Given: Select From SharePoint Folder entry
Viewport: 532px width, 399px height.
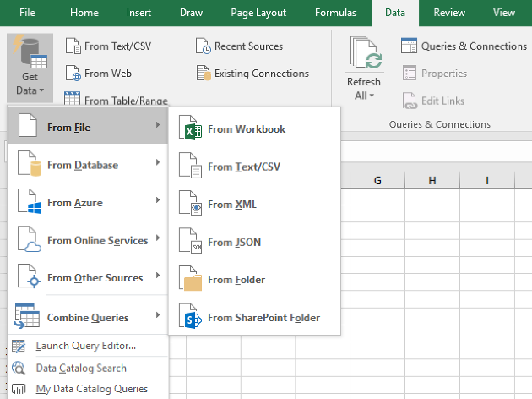Looking at the screenshot, I should click(254, 318).
